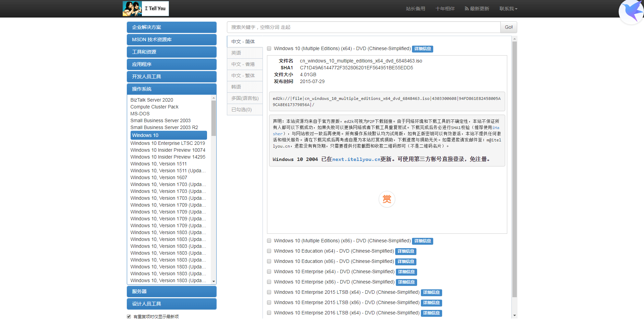Click 详细信息 for Enterprise 2016 LTSB x64
This screenshot has height=324, width=644.
point(432,313)
